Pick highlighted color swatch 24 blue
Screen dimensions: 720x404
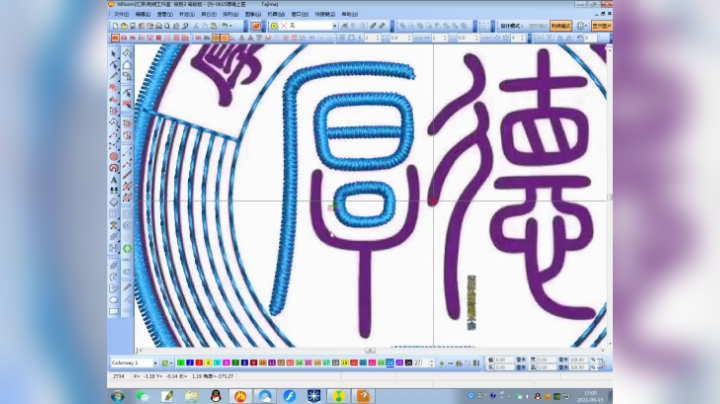tap(390, 363)
